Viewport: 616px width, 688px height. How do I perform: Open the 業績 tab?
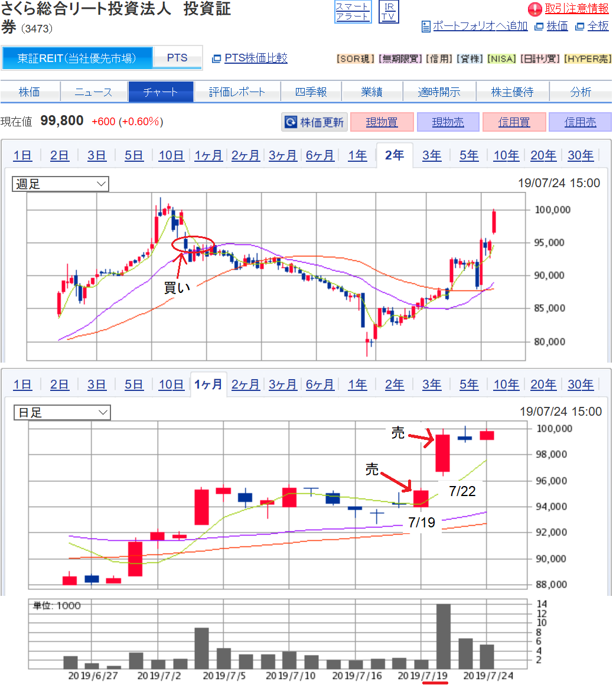(372, 92)
